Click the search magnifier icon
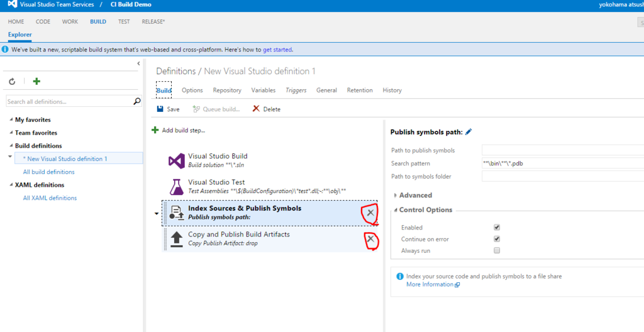This screenshot has height=332, width=644. click(138, 101)
